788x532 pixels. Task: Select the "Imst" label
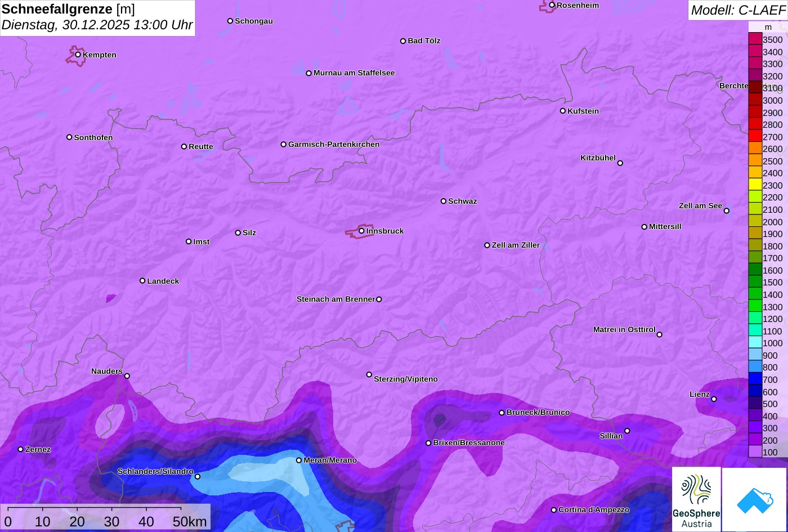[202, 242]
